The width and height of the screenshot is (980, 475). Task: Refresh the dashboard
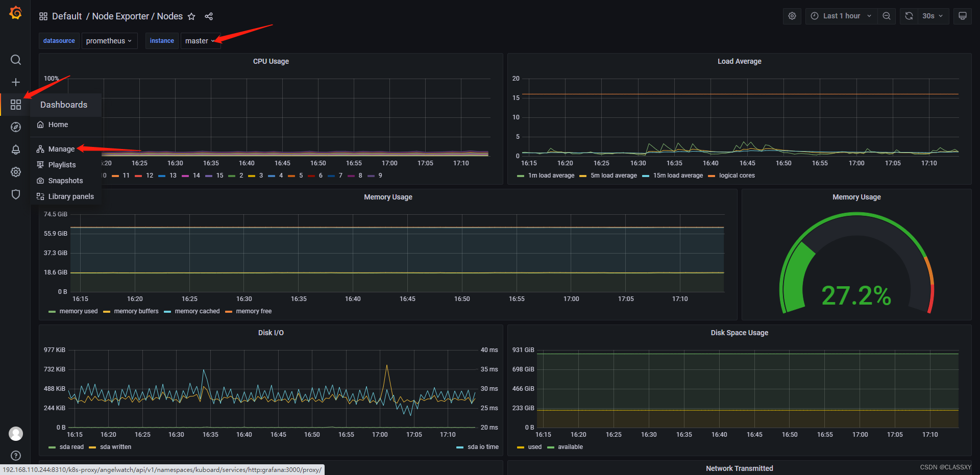[x=909, y=16]
